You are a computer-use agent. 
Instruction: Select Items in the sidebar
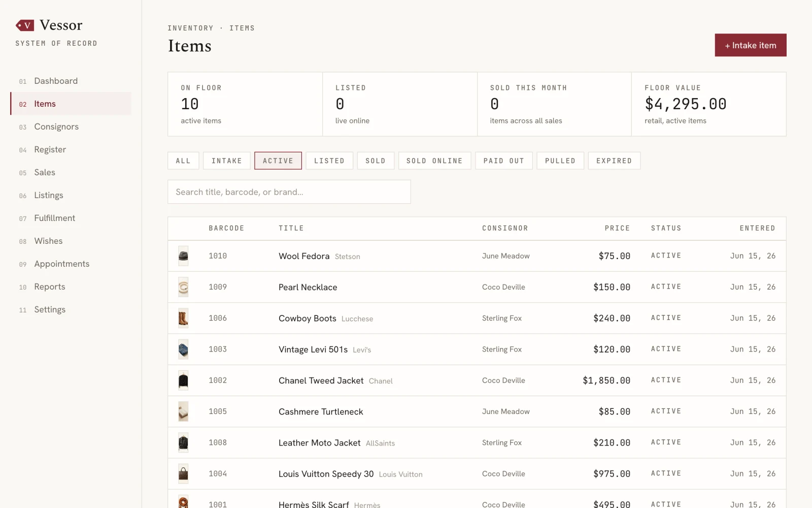click(x=71, y=104)
